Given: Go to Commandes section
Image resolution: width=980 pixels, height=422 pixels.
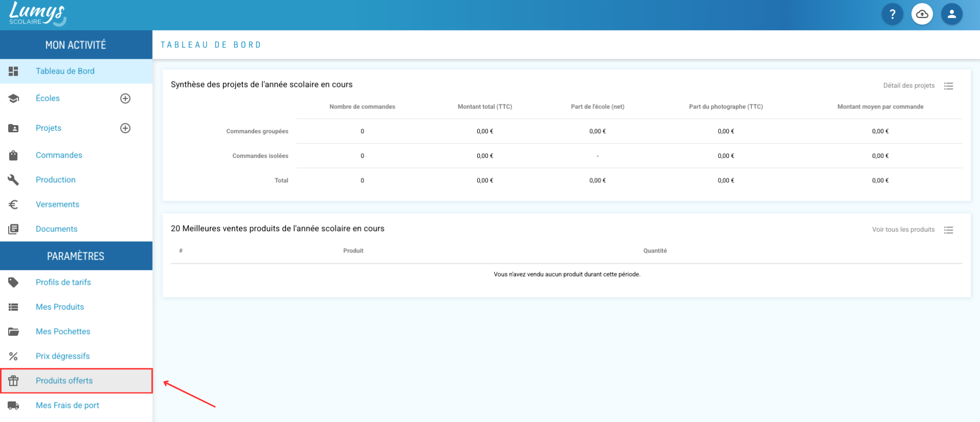Looking at the screenshot, I should (x=77, y=155).
